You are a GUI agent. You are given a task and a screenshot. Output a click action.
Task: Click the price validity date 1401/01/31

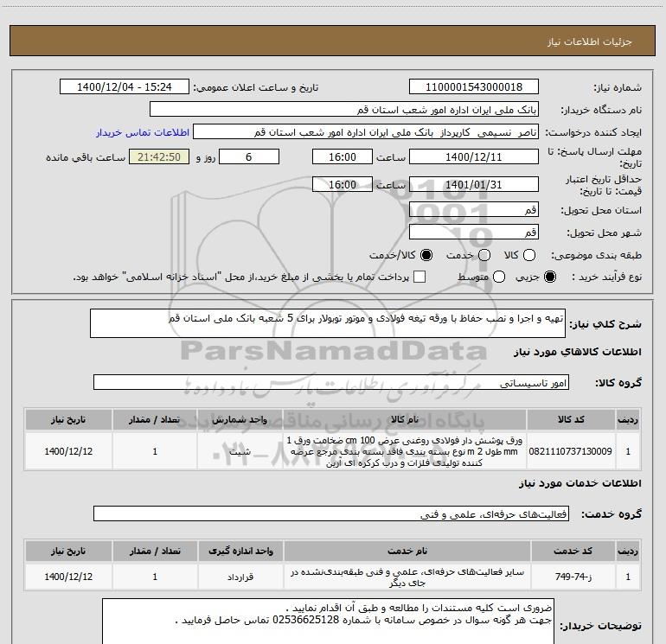click(474, 185)
